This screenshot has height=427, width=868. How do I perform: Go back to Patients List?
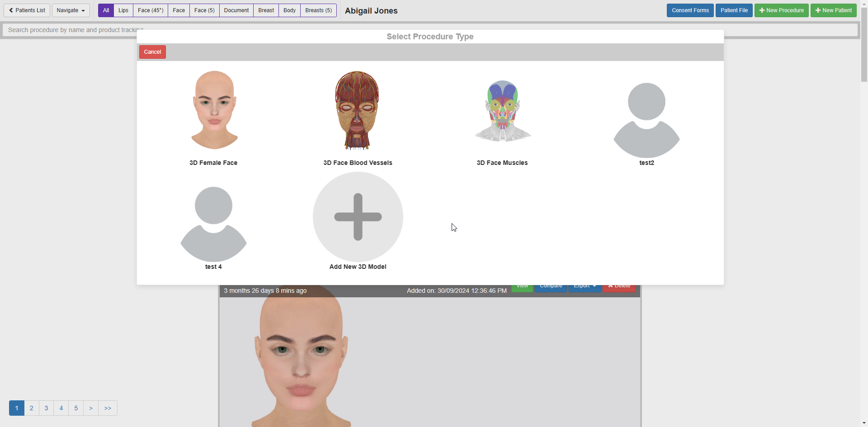(27, 10)
